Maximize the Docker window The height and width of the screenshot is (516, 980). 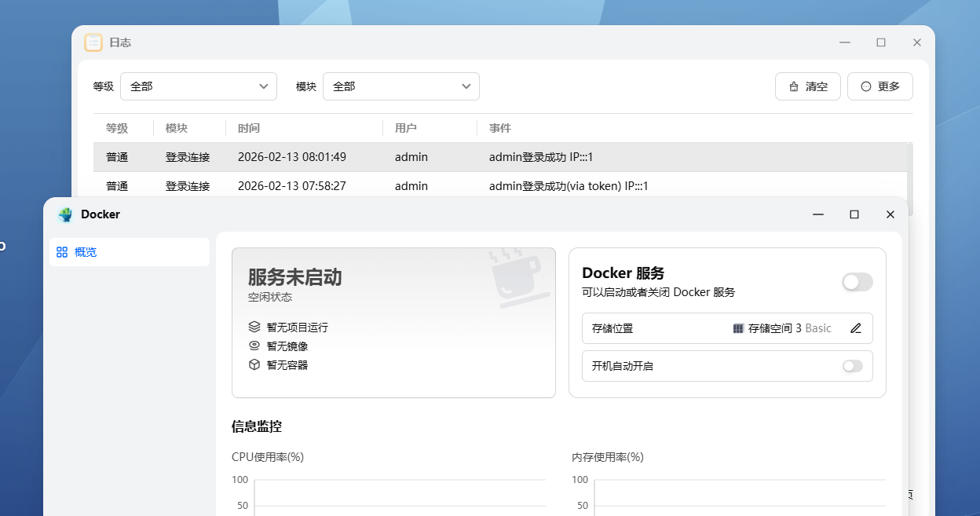854,214
